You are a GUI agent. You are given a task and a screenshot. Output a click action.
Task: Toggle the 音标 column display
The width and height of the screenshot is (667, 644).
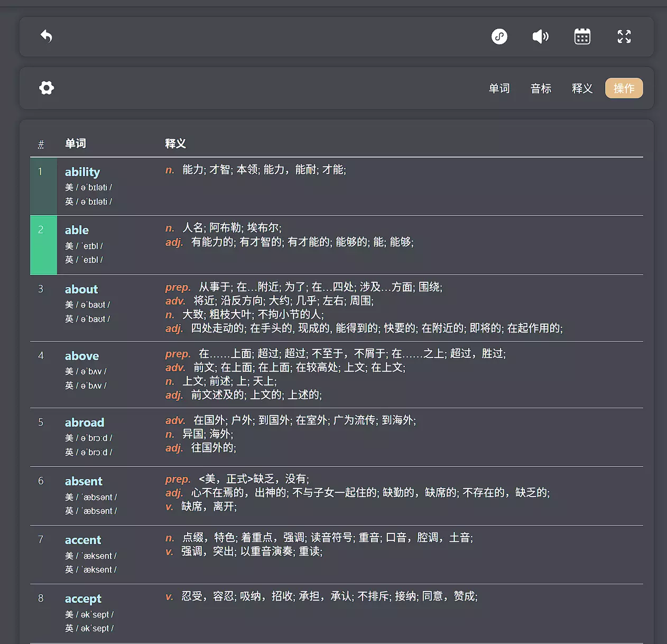[541, 88]
